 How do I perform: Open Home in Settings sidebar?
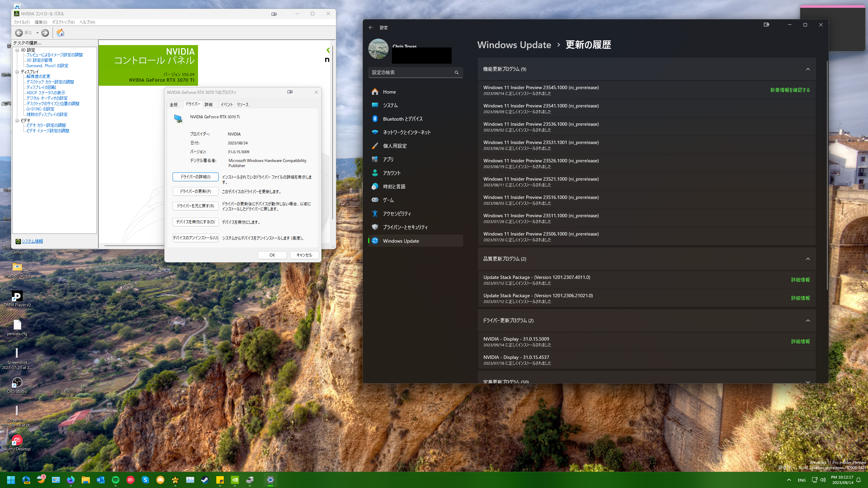pos(415,92)
